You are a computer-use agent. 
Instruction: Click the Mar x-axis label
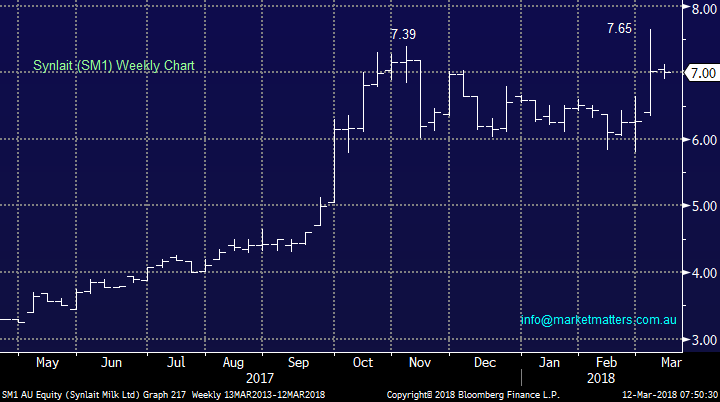pyautogui.click(x=671, y=362)
